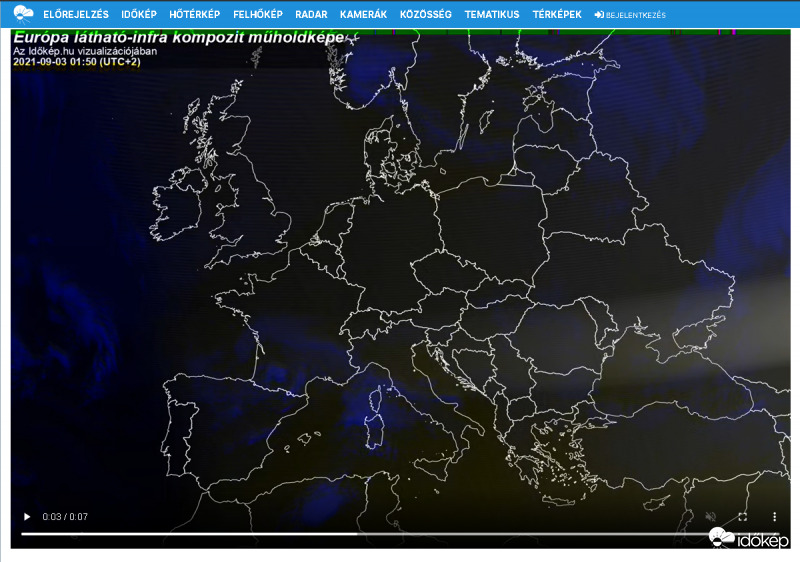
Task: Open the RADAR section
Action: coord(311,15)
